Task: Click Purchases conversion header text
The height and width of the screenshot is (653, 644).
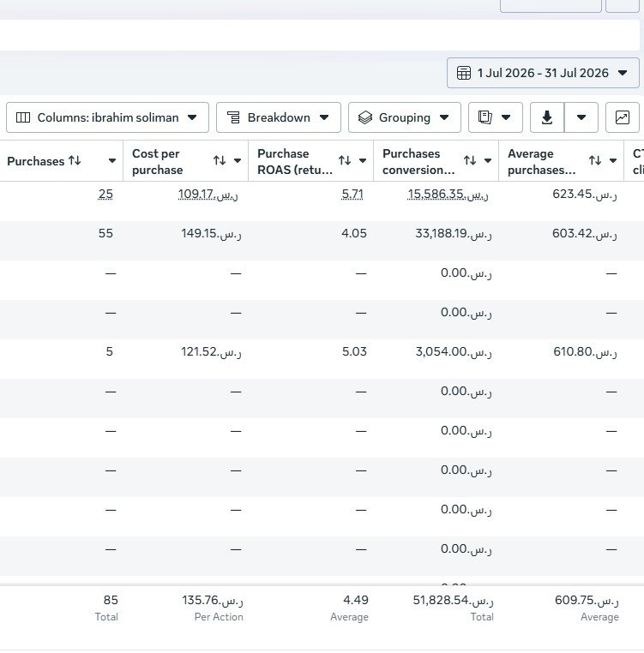Action: (x=418, y=162)
